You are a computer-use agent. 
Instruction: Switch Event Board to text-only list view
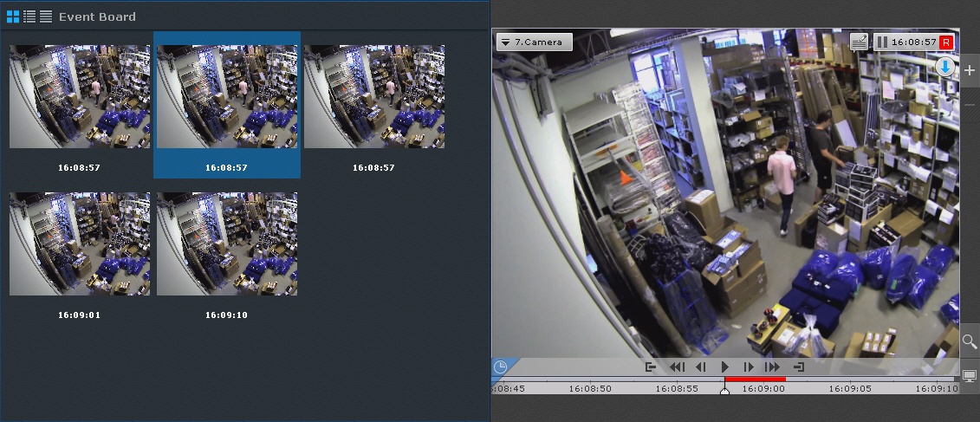[46, 16]
